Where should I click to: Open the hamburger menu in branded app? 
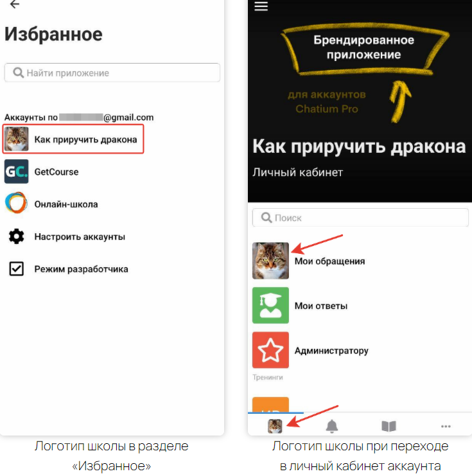pyautogui.click(x=261, y=6)
